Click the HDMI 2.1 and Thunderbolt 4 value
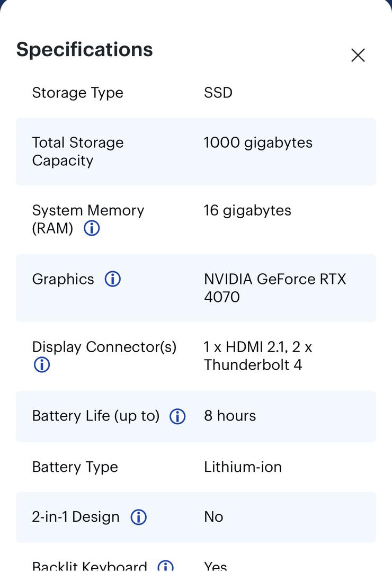 tap(258, 356)
